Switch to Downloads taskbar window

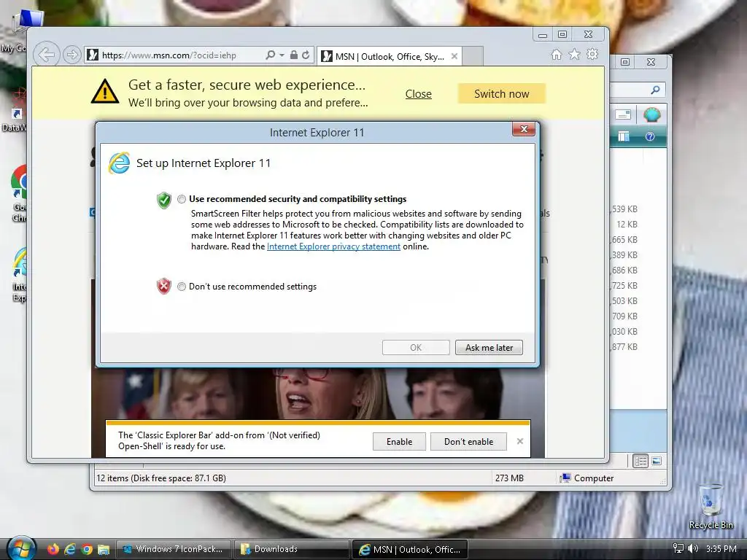click(x=292, y=549)
